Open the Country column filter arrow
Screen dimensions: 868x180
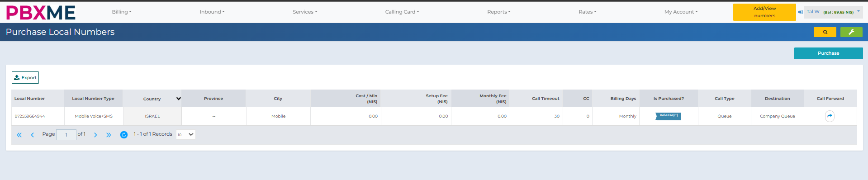[x=179, y=99]
